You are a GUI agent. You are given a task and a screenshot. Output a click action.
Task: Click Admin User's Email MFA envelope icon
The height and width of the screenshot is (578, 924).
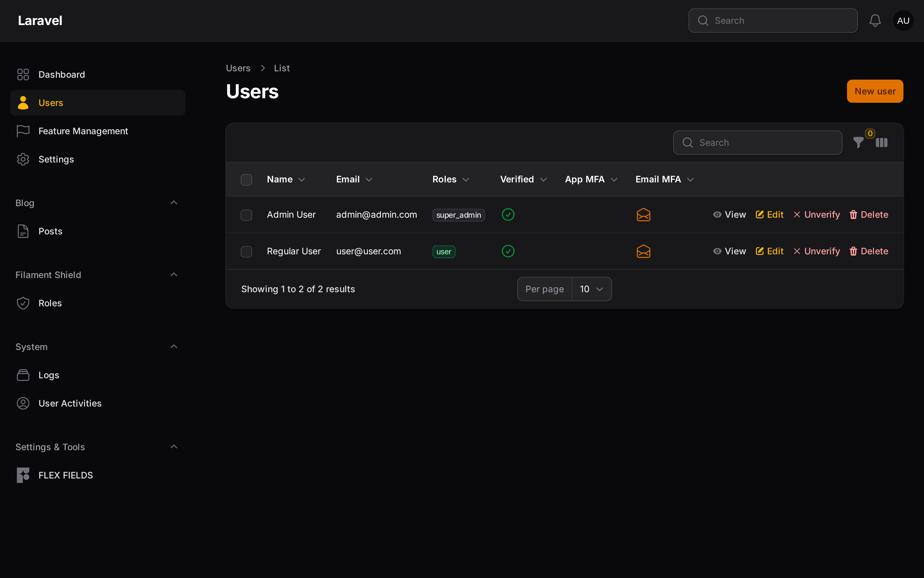click(x=643, y=215)
